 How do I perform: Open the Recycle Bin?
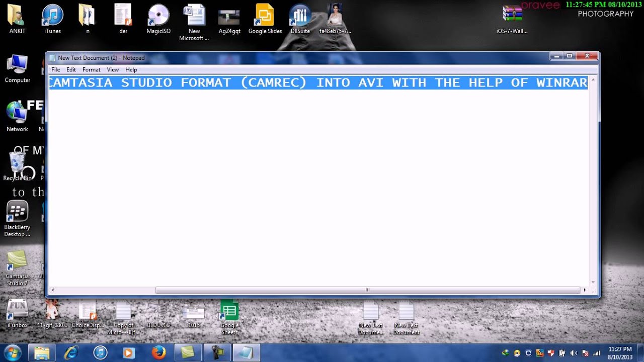coord(17,166)
